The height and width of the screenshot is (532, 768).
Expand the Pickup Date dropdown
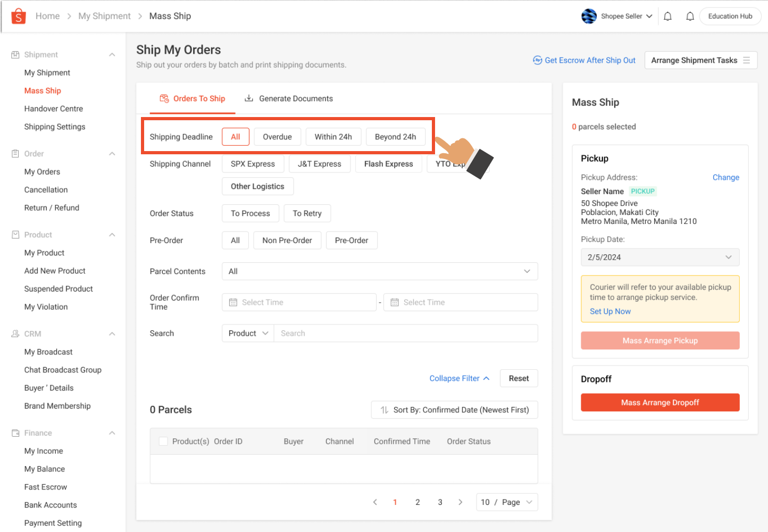(660, 257)
